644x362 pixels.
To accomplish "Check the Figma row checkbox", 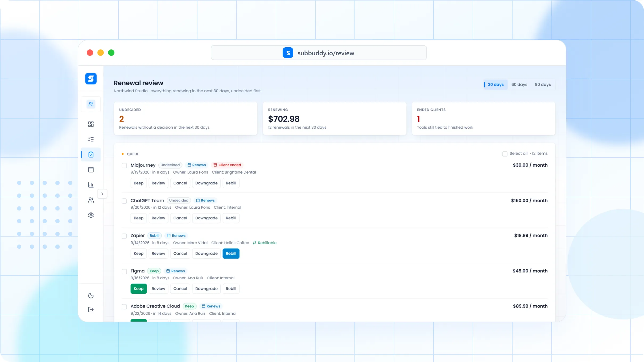I will pos(124,271).
